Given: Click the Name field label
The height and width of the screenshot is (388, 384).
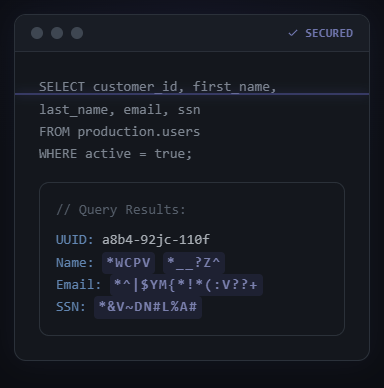Looking at the screenshot, I should pyautogui.click(x=75, y=263).
